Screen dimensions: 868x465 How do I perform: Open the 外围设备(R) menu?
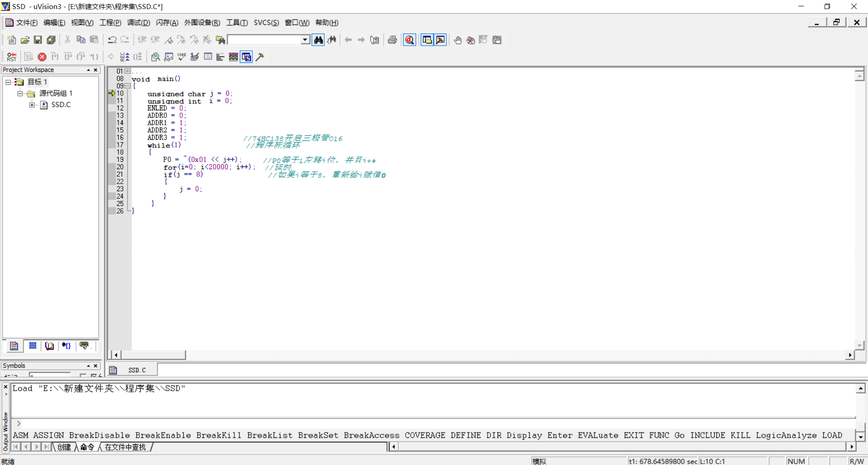coord(202,23)
